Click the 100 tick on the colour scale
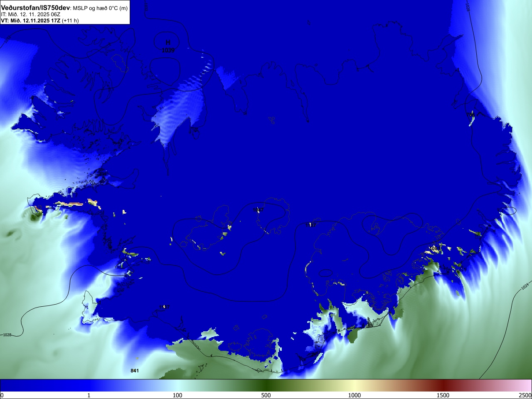 pyautogui.click(x=177, y=395)
